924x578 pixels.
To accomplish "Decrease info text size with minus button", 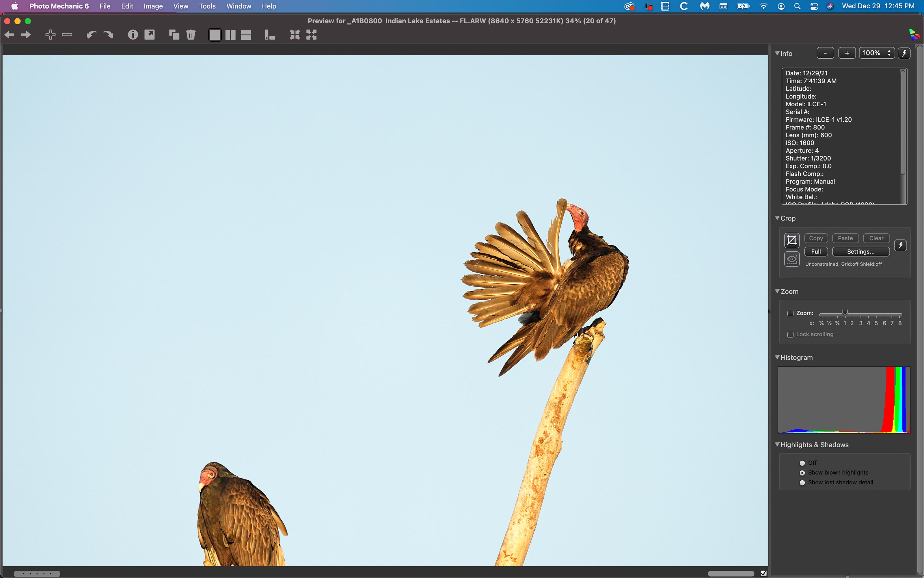I will tap(825, 53).
